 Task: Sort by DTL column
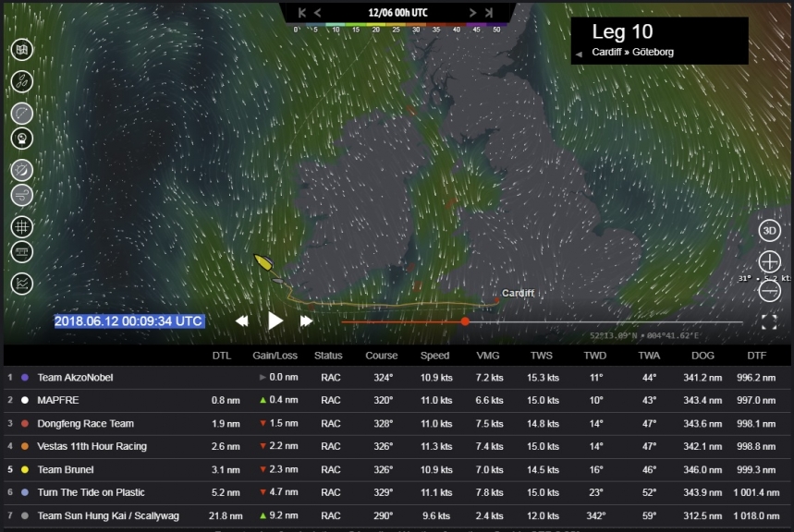click(222, 356)
